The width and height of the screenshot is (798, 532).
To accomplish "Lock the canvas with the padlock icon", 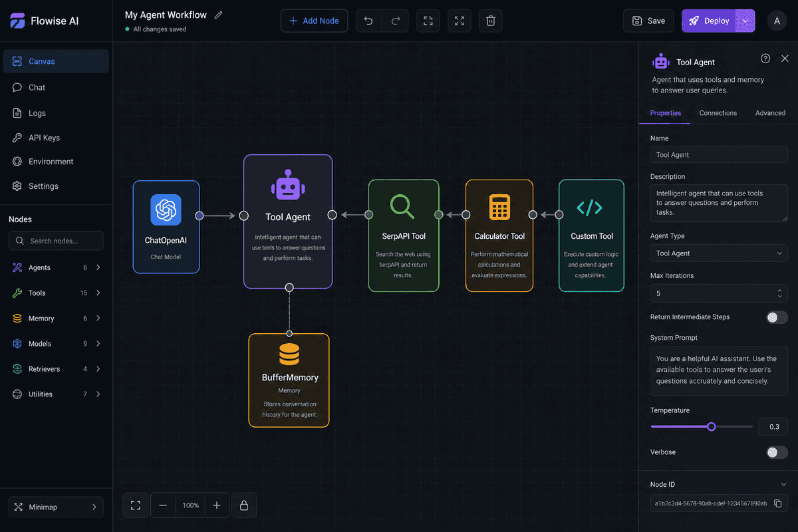I will pyautogui.click(x=244, y=505).
